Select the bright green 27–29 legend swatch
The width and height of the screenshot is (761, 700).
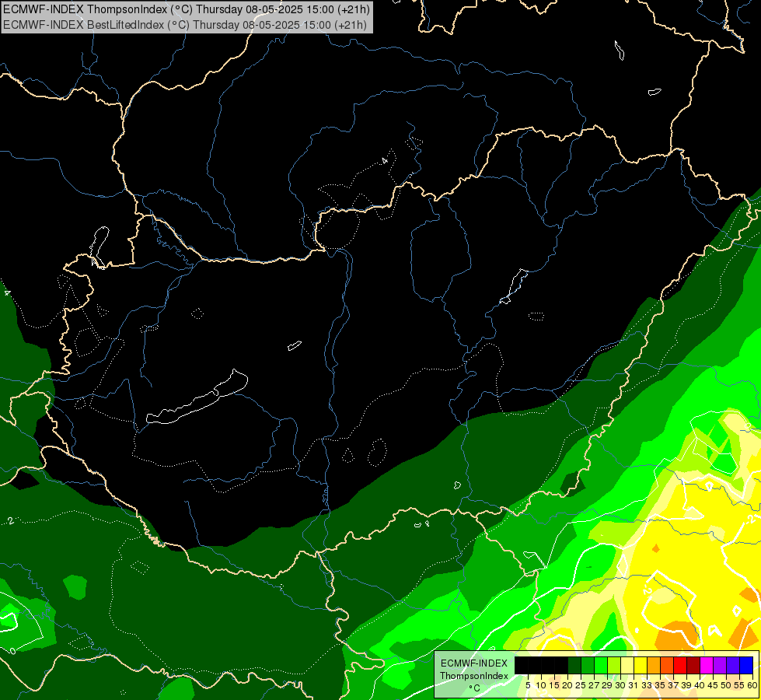click(x=601, y=665)
